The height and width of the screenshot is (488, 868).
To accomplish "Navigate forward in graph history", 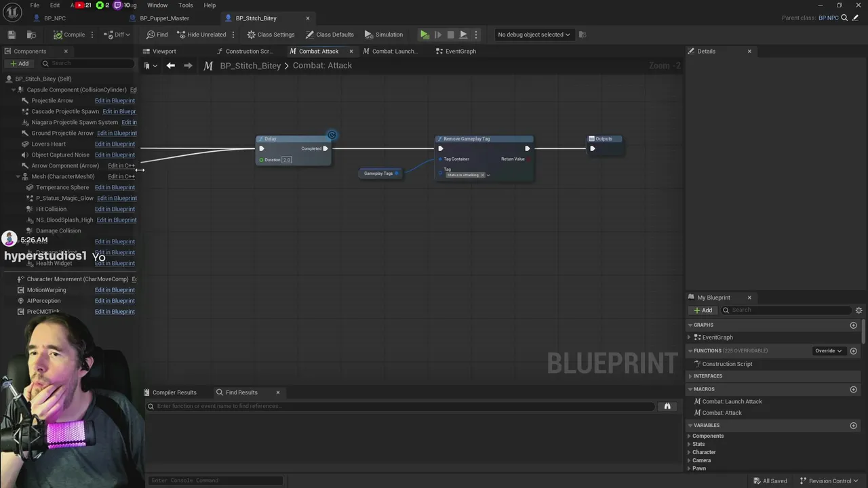I will tap(188, 66).
